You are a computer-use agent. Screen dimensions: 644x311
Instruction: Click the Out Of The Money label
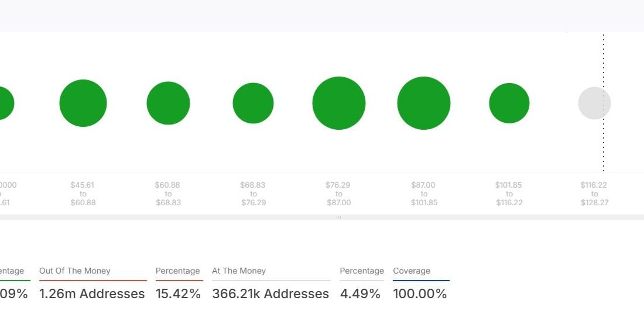coord(74,271)
